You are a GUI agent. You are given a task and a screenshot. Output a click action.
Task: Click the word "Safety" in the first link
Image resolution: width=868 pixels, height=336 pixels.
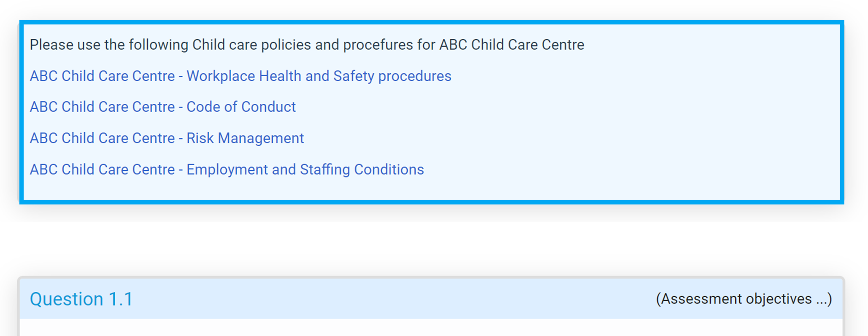pos(354,76)
